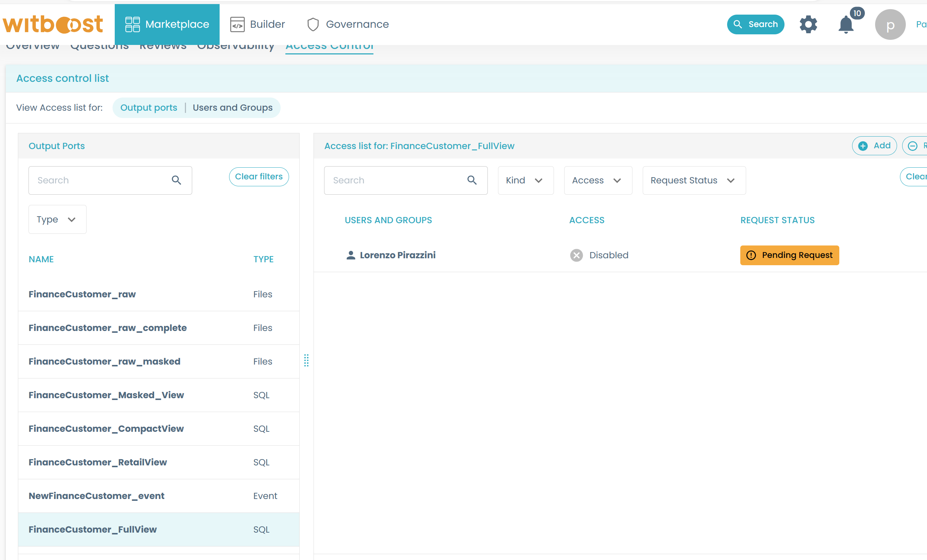Click the REQUEST STATUS column header
Image resolution: width=927 pixels, height=560 pixels.
click(777, 220)
